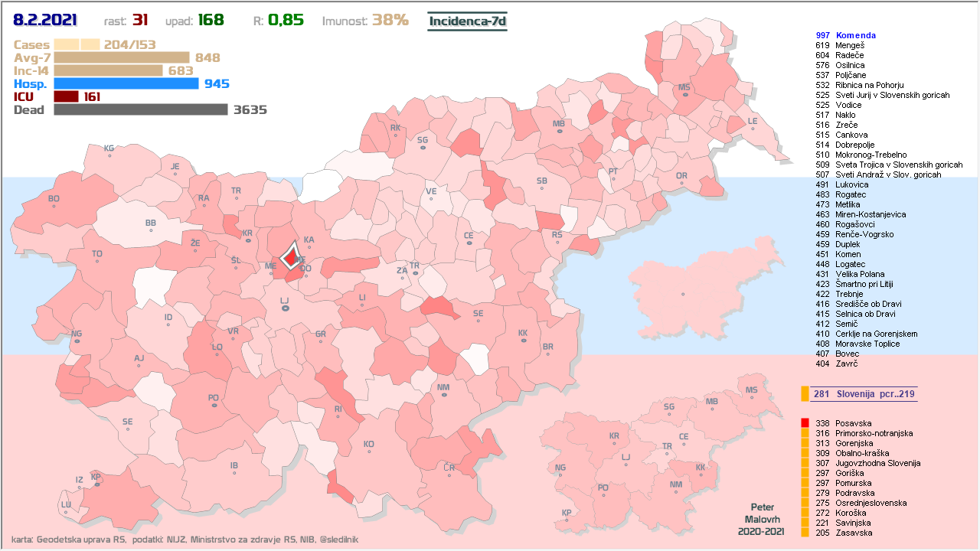This screenshot has height=551, width=980.
Task: Click the Brežice (BR) map marker
Action: coord(548,354)
